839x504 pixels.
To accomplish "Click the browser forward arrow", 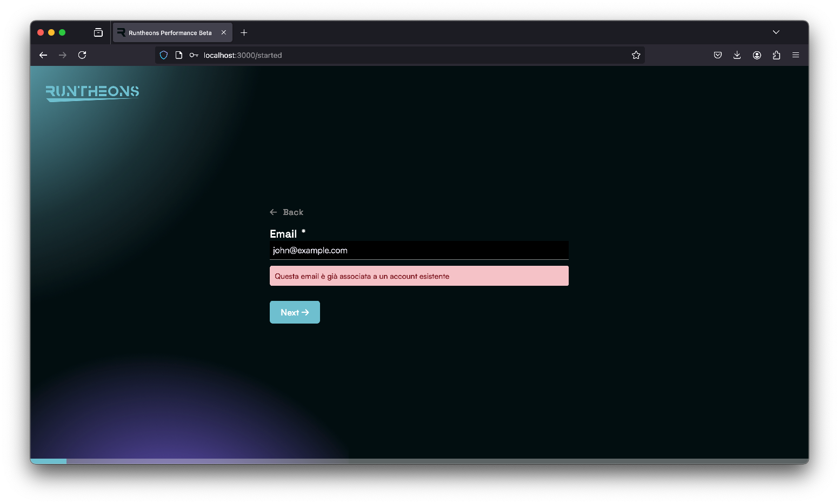I will pos(63,55).
